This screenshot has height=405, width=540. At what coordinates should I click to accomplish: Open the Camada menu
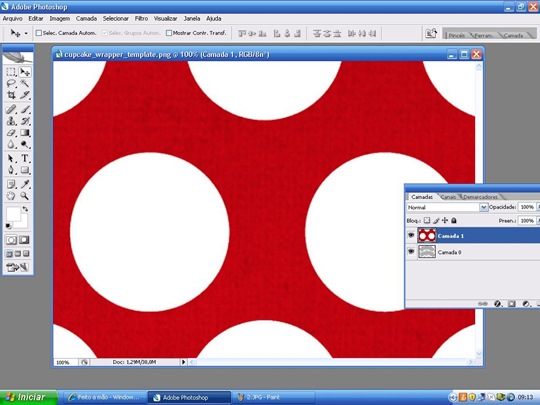[x=86, y=19]
